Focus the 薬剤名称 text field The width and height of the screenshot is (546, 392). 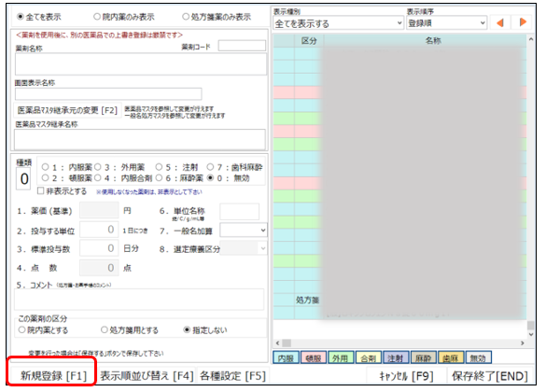141,64
